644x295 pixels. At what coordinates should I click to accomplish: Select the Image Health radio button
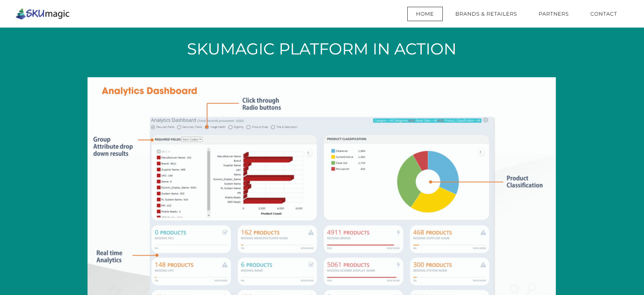[x=207, y=127]
